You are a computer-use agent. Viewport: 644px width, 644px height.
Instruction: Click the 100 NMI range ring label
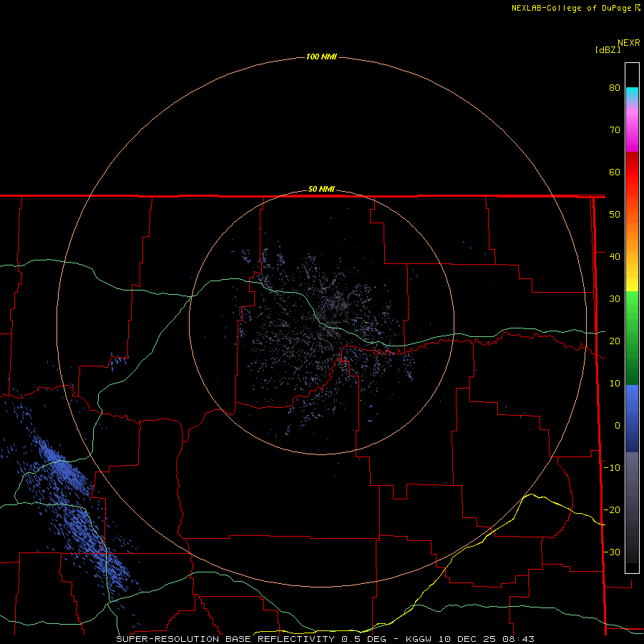coord(321,57)
